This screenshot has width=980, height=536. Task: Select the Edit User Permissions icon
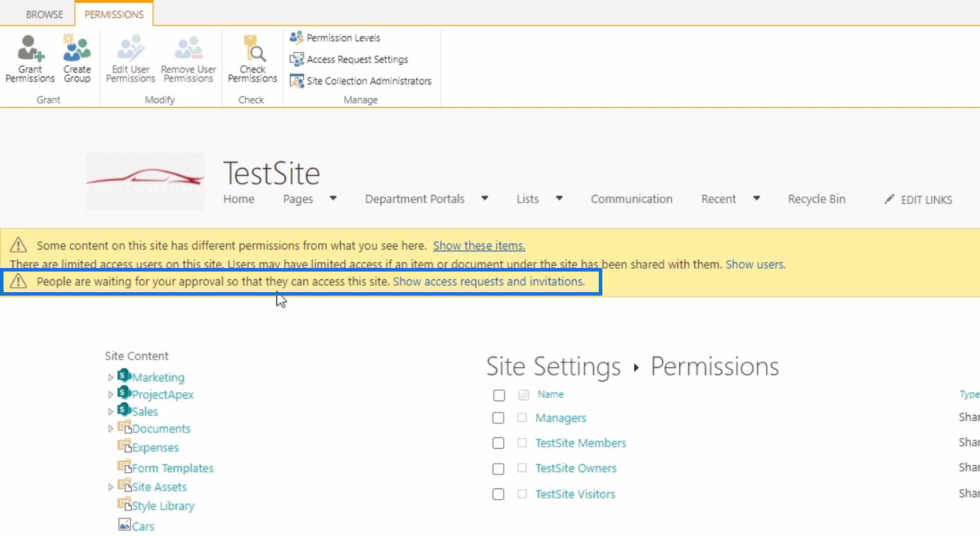131,48
